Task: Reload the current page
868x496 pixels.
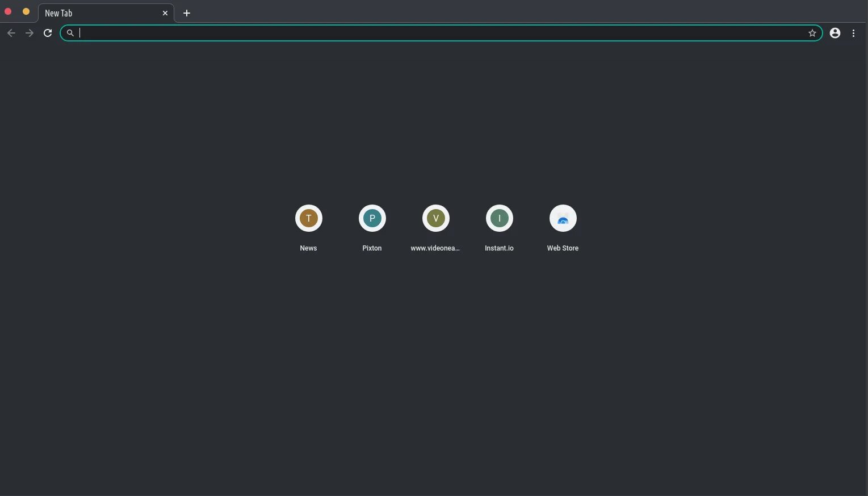Action: pyautogui.click(x=48, y=33)
